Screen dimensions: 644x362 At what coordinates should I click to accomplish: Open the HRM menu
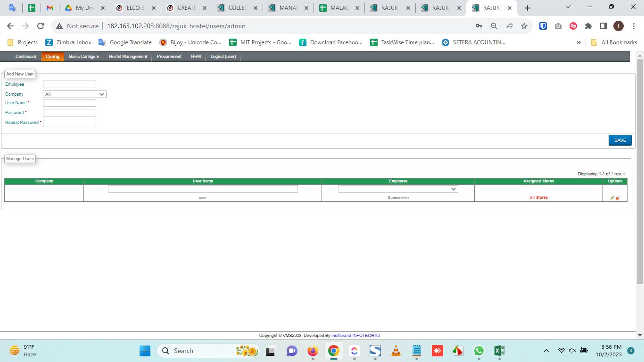point(196,57)
